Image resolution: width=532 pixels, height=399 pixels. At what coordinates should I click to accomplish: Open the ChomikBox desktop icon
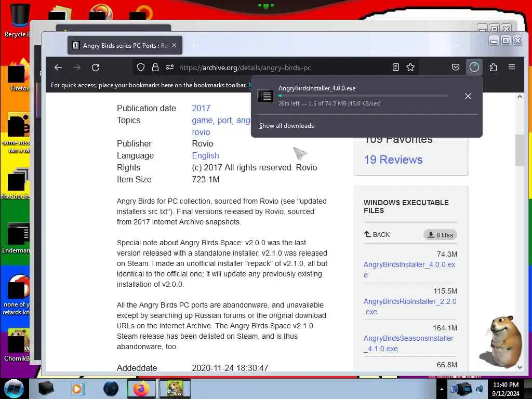(x=17, y=344)
